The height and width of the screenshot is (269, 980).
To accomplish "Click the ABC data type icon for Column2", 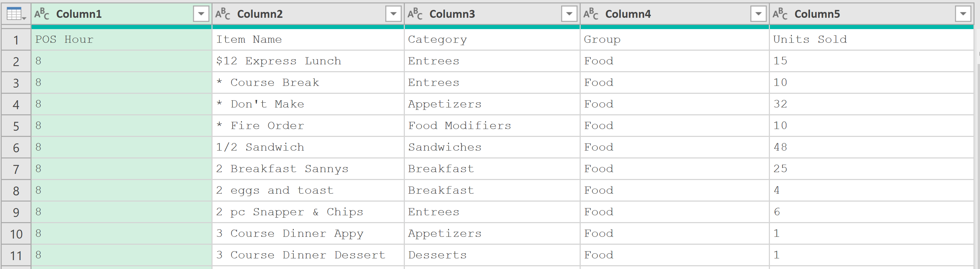I will (x=223, y=14).
